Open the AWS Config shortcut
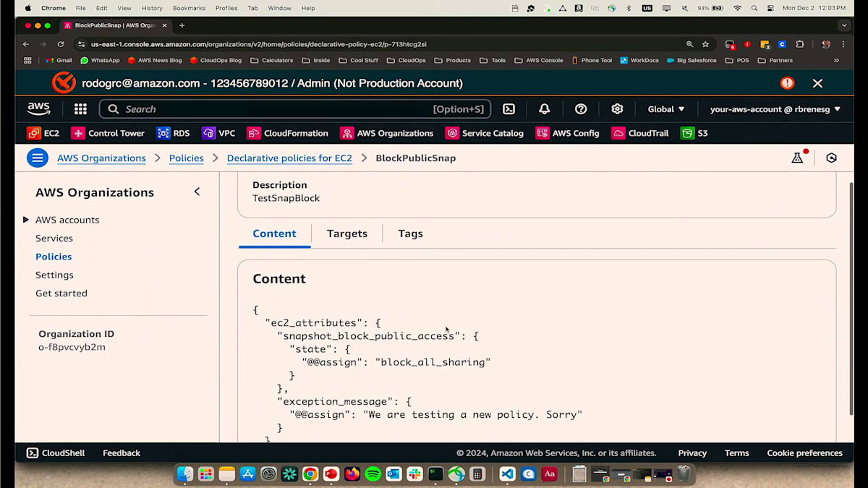868x488 pixels. tap(567, 133)
